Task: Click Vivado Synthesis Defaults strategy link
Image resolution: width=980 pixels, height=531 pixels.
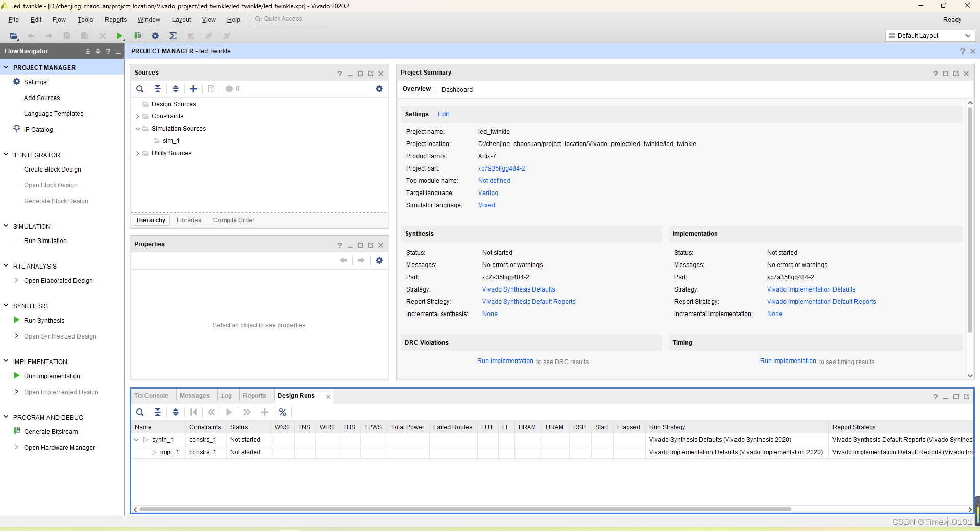Action: (x=519, y=289)
